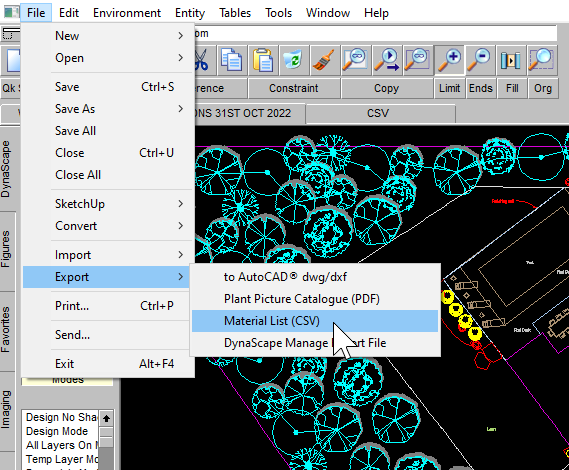Viewport: 569px width, 470px height.
Task: Choose Save from the File menu
Action: pyautogui.click(x=108, y=87)
